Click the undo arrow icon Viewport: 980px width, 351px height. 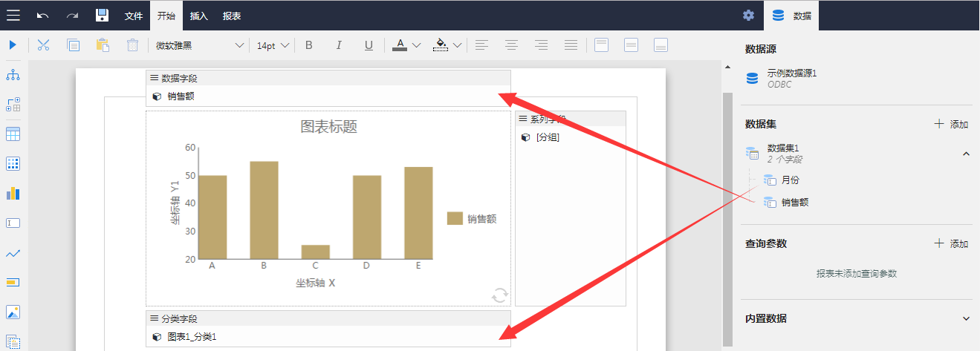pyautogui.click(x=43, y=16)
